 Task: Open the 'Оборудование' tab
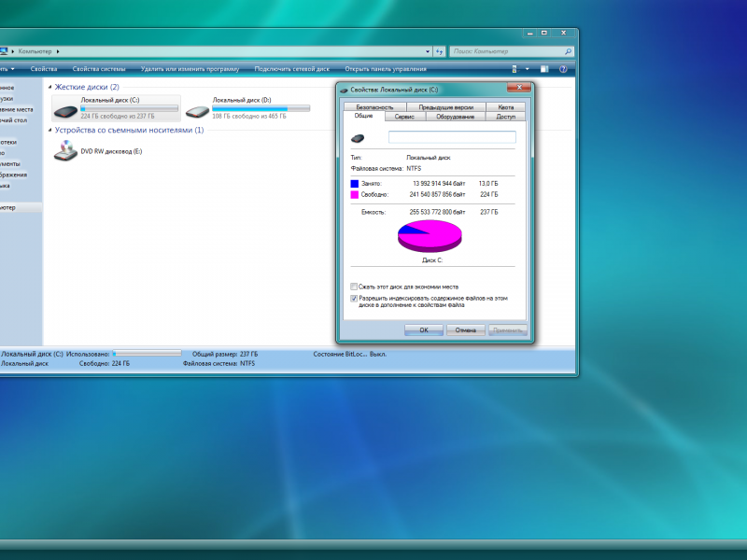tap(455, 117)
